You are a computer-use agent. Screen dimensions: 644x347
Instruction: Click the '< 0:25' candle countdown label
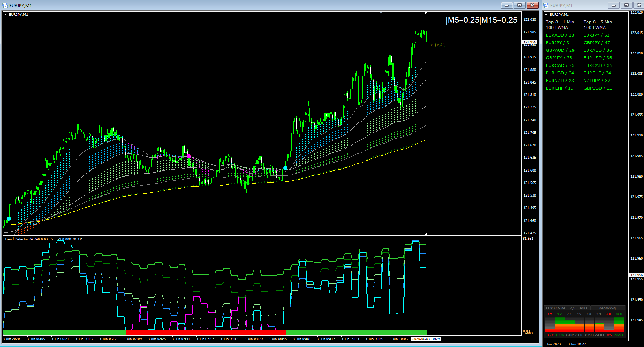438,45
